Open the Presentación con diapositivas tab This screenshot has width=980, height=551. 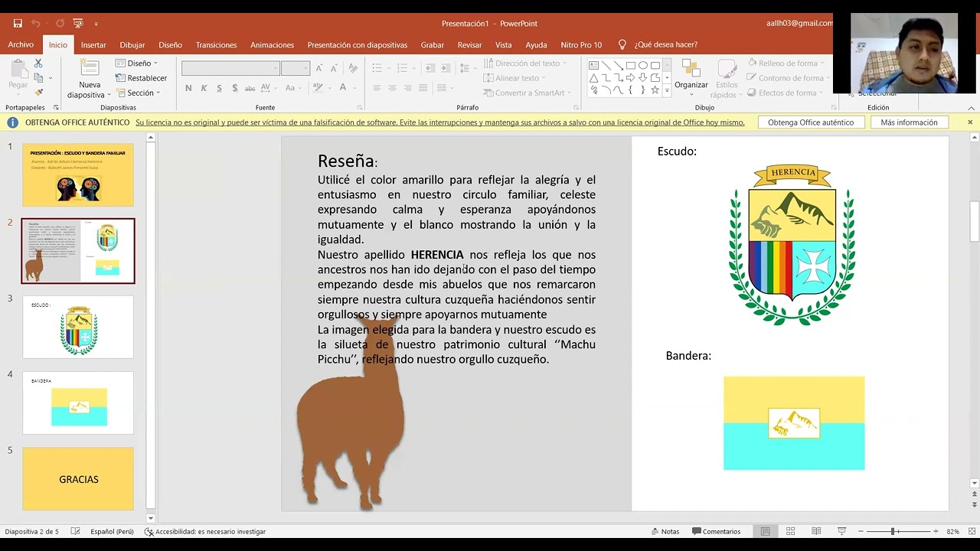pos(358,44)
